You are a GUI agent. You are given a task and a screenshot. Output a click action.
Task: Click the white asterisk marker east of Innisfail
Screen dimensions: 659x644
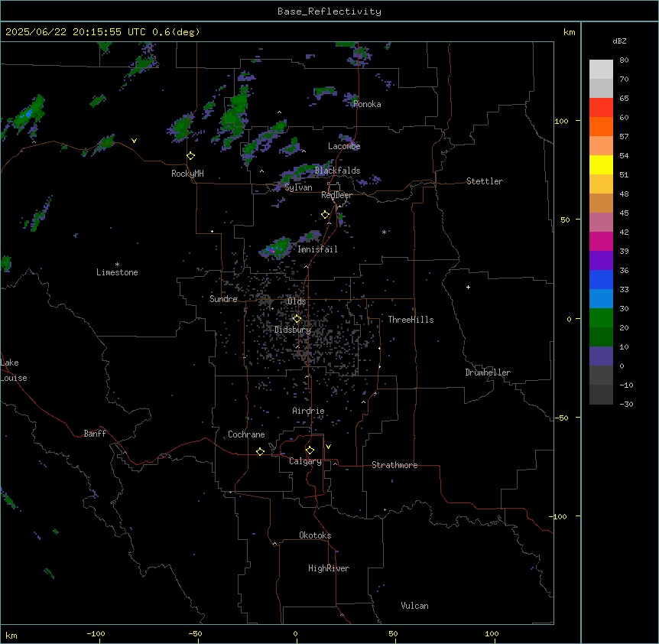[384, 232]
